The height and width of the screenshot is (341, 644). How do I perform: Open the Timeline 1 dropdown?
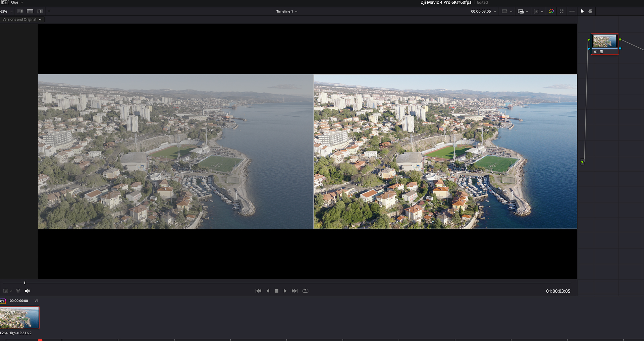(x=287, y=11)
